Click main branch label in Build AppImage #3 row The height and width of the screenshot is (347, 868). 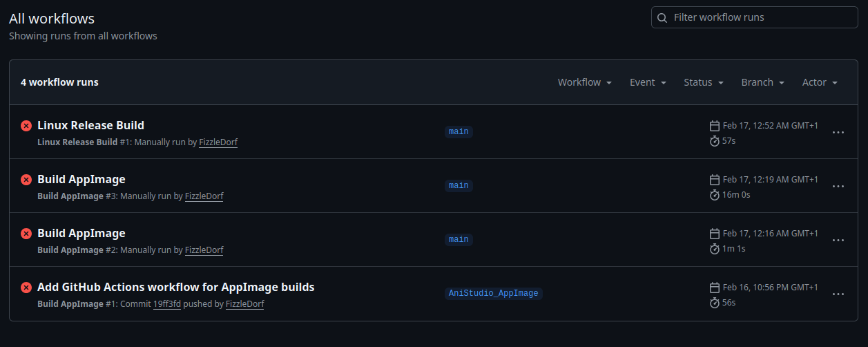click(x=459, y=185)
